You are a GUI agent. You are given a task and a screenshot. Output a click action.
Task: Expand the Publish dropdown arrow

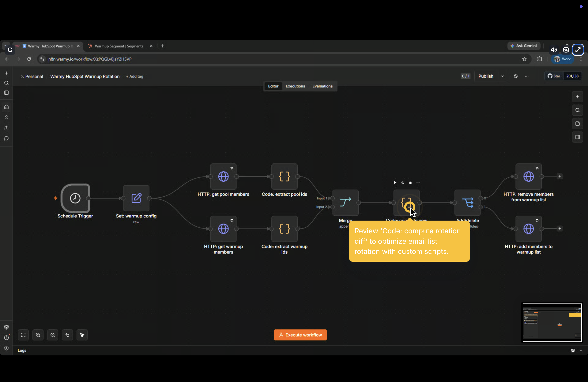click(502, 76)
